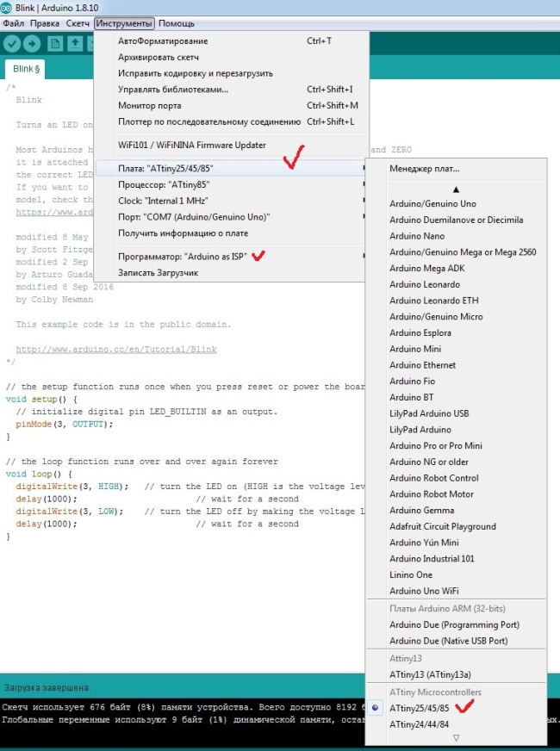The height and width of the screenshot is (751, 560).
Task: Click Записать Загрузчик menu entry
Action: coord(158,273)
